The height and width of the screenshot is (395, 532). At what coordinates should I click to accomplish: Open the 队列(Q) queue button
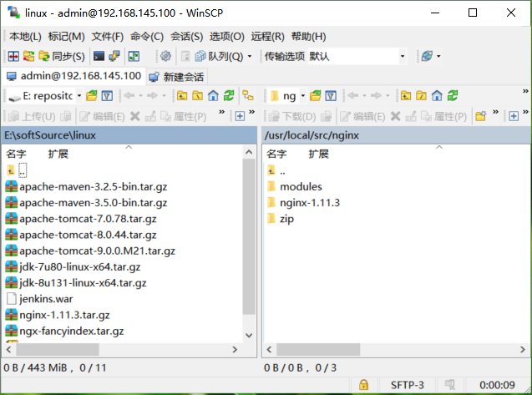pyautogui.click(x=219, y=56)
